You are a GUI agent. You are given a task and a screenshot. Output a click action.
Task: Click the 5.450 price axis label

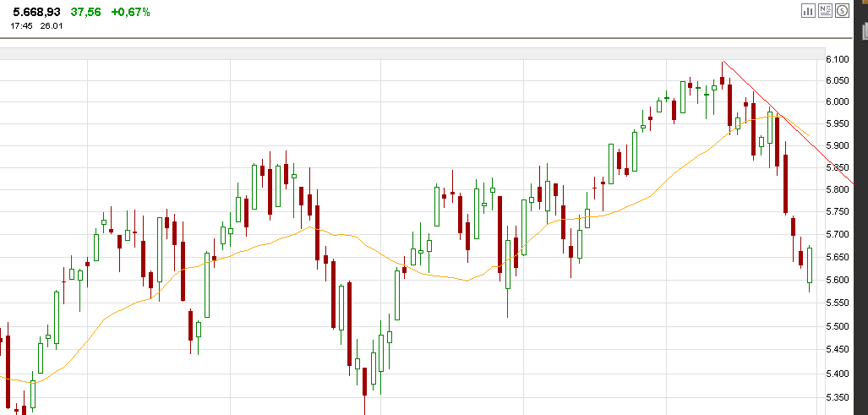tap(837, 350)
